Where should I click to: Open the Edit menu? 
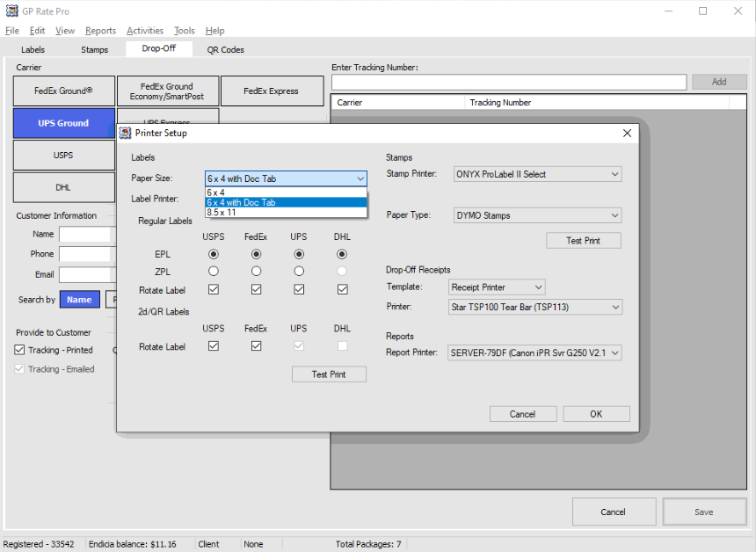37,31
